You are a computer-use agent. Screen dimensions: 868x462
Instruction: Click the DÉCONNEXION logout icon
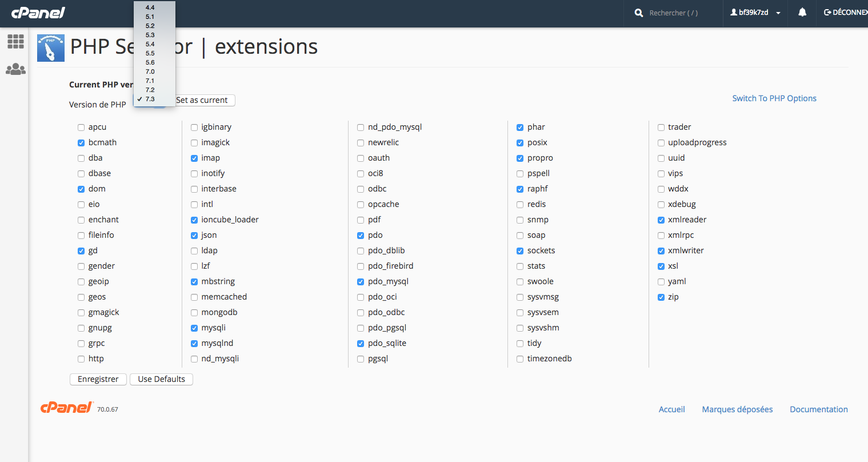coord(827,12)
